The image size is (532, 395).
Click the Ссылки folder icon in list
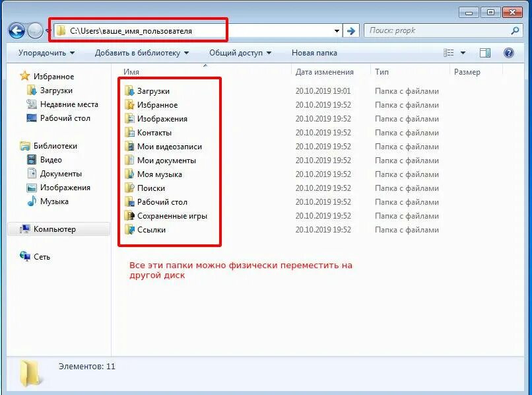click(x=129, y=230)
